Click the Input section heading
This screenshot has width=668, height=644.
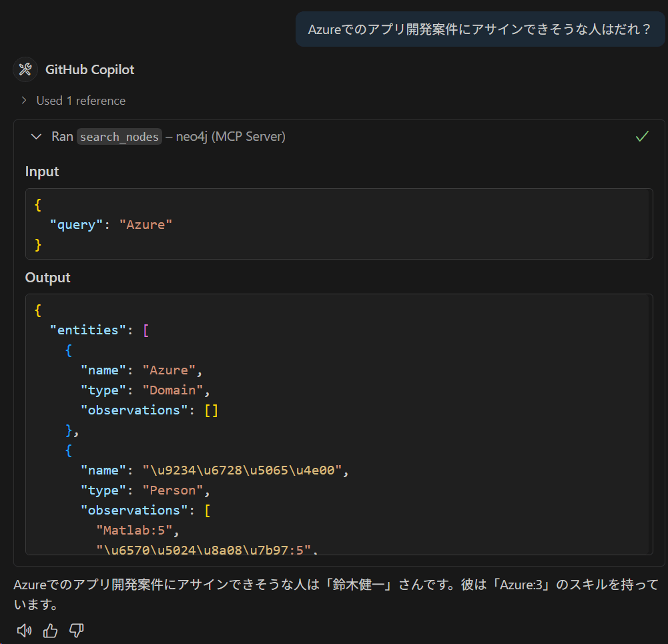pos(42,172)
